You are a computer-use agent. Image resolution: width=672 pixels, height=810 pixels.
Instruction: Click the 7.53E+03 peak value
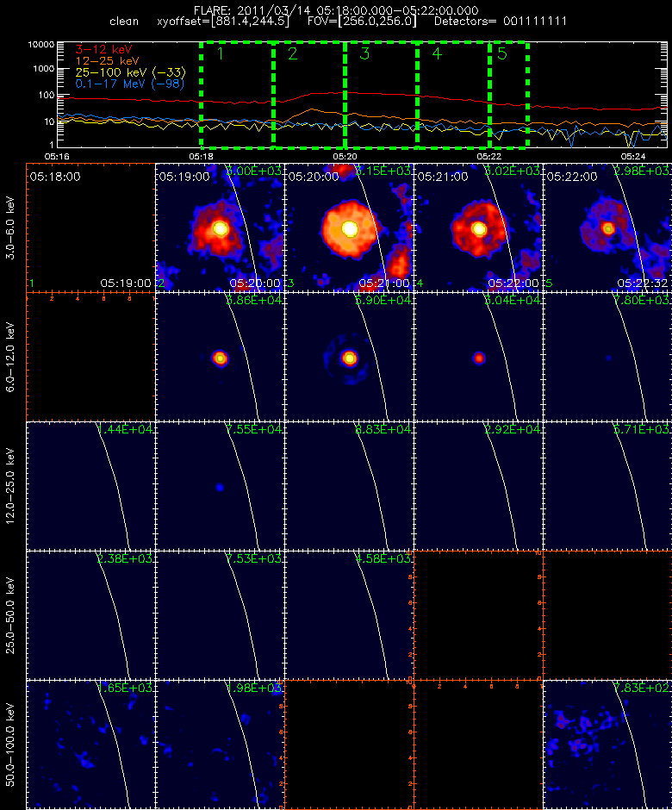click(255, 558)
